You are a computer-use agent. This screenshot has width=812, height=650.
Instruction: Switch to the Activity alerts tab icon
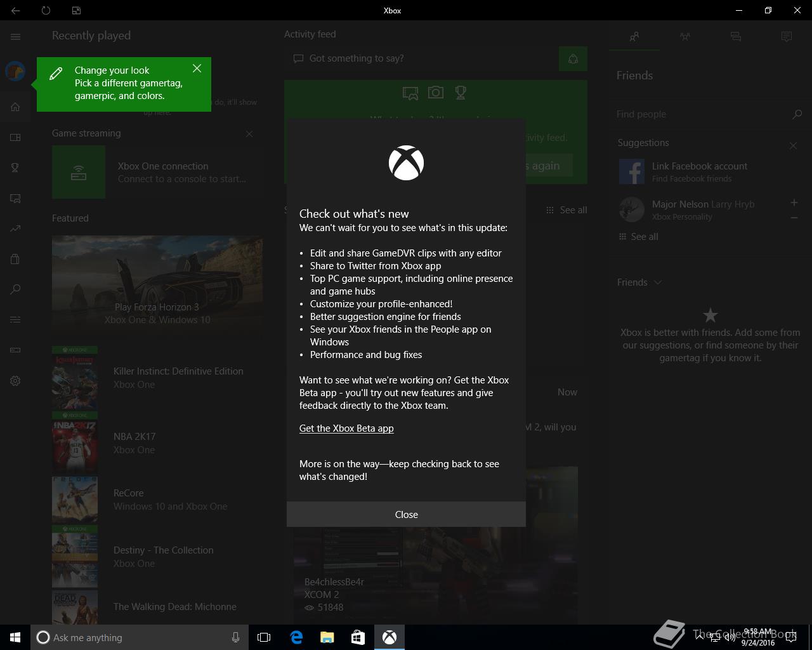pos(787,37)
